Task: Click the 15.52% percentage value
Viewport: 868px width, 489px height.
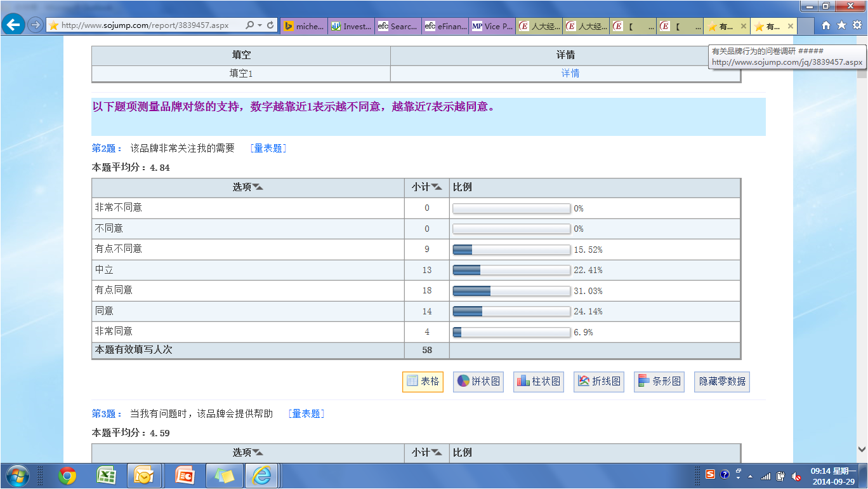Action: [588, 250]
